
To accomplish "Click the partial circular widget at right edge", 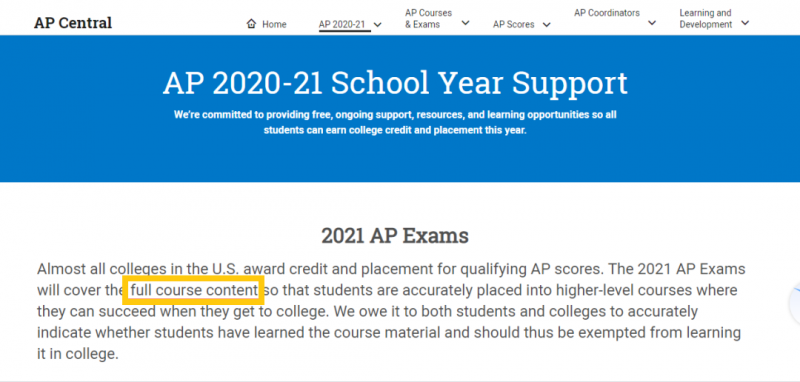I will 794,305.
